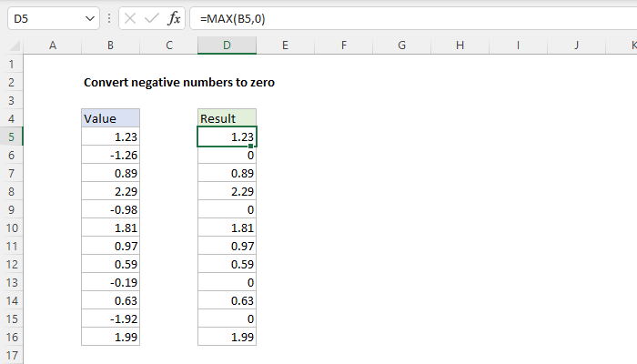Select row 10 header
The height and width of the screenshot is (364, 637).
tap(11, 227)
